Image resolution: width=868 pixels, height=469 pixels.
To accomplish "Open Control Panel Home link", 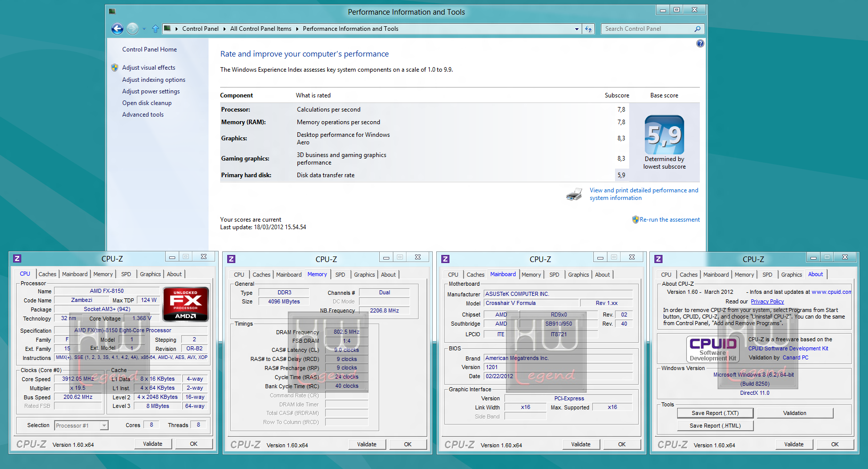I will [x=149, y=49].
